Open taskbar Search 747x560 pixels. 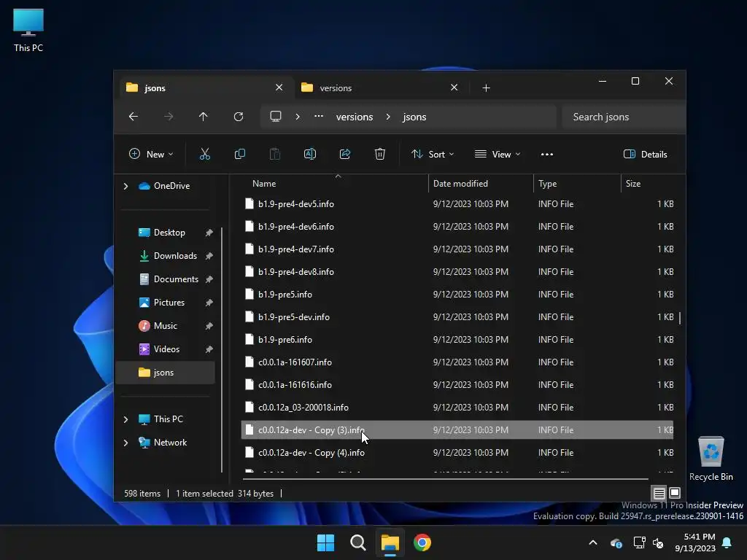pos(357,542)
